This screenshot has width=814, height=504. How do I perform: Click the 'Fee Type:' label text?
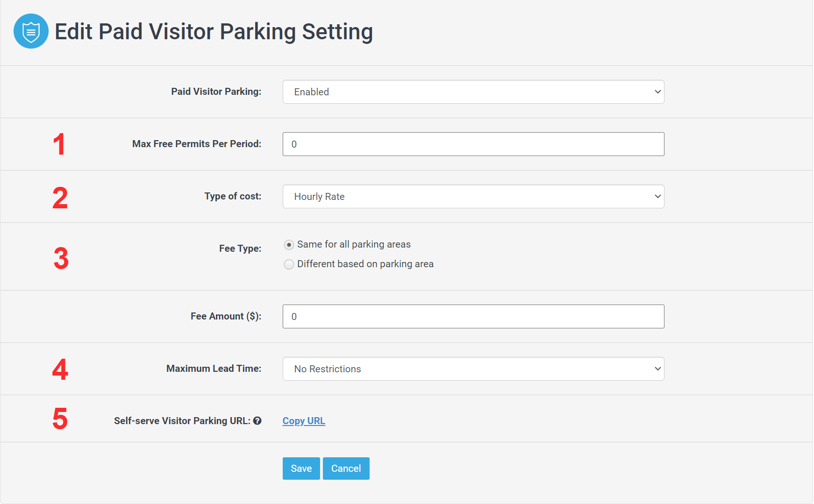click(240, 248)
